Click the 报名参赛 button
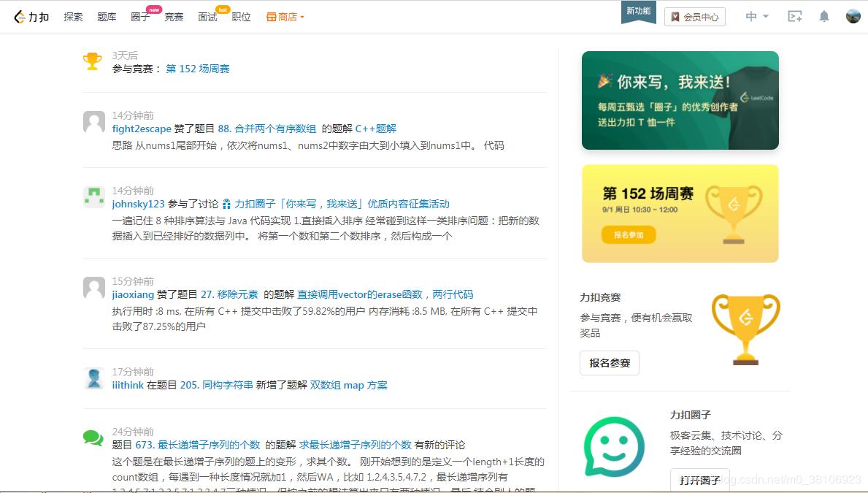The height and width of the screenshot is (493, 868). click(x=610, y=362)
